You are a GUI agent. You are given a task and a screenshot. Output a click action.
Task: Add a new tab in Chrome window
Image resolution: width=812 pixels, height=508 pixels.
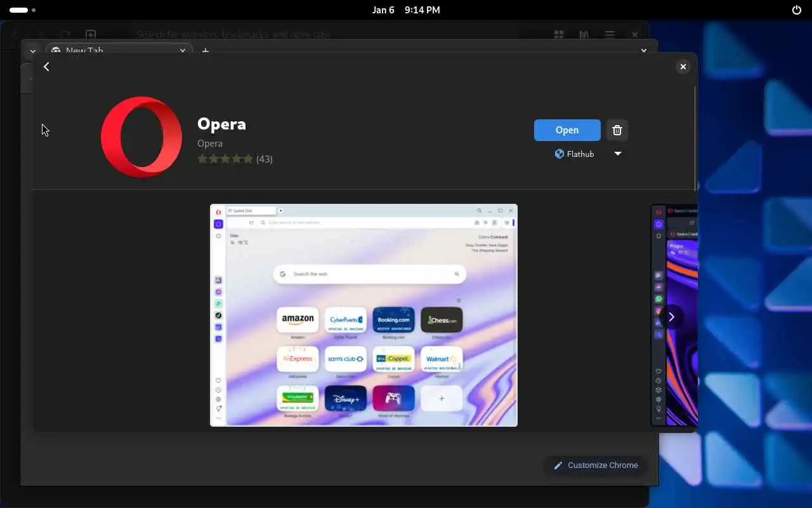coord(205,50)
